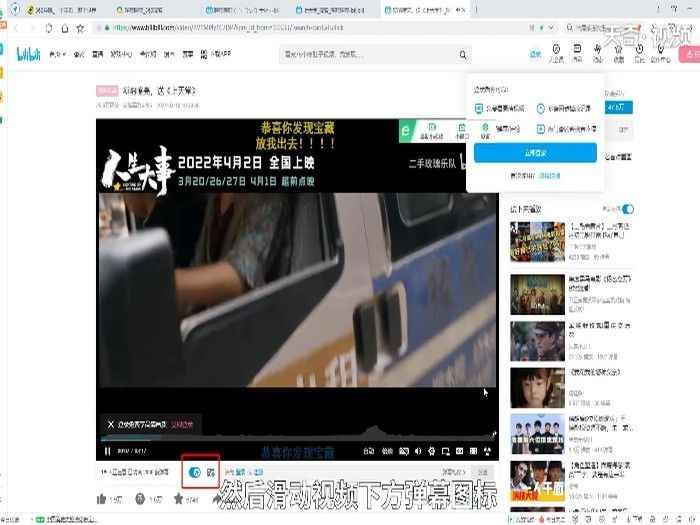Click the search magnifier in bilibili header
This screenshot has width=700, height=525.
463,54
